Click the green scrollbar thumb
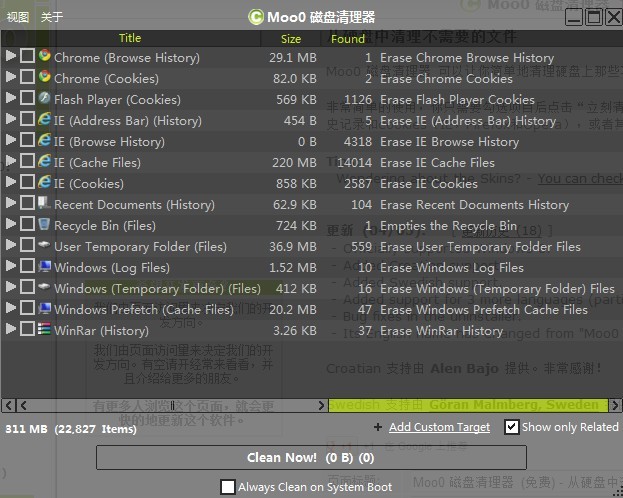The image size is (623, 498). click(x=468, y=405)
